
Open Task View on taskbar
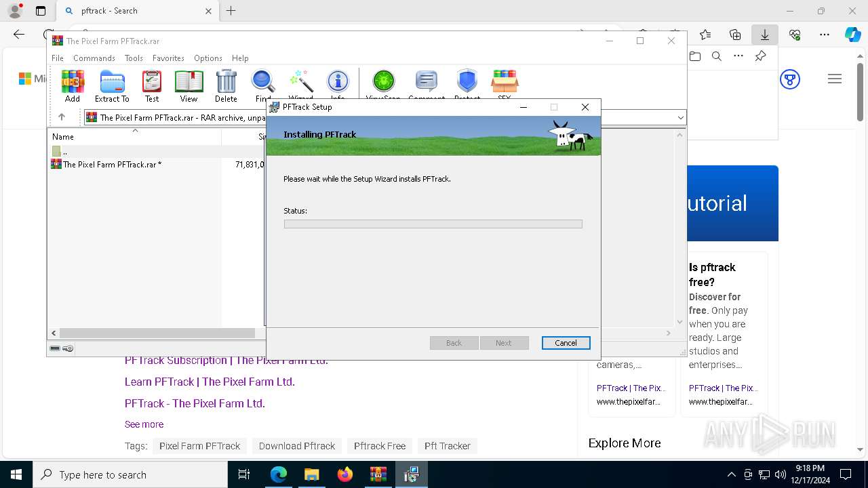pos(244,474)
